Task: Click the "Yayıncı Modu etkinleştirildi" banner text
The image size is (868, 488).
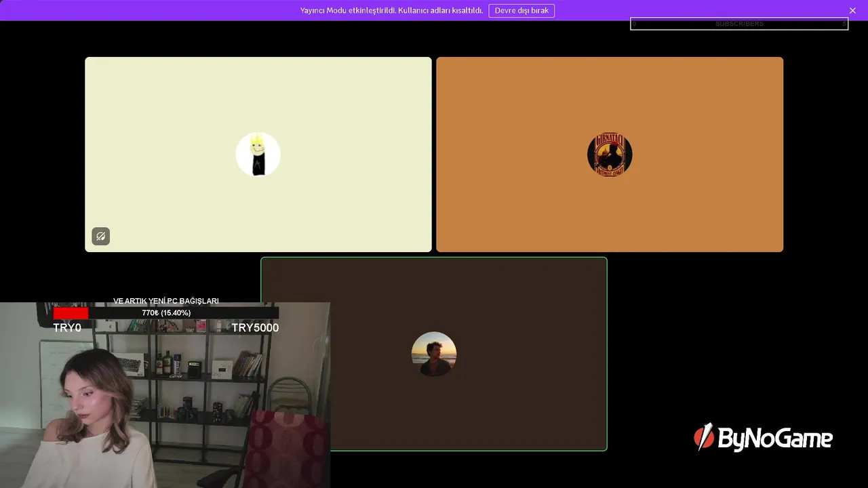Action: (x=392, y=11)
